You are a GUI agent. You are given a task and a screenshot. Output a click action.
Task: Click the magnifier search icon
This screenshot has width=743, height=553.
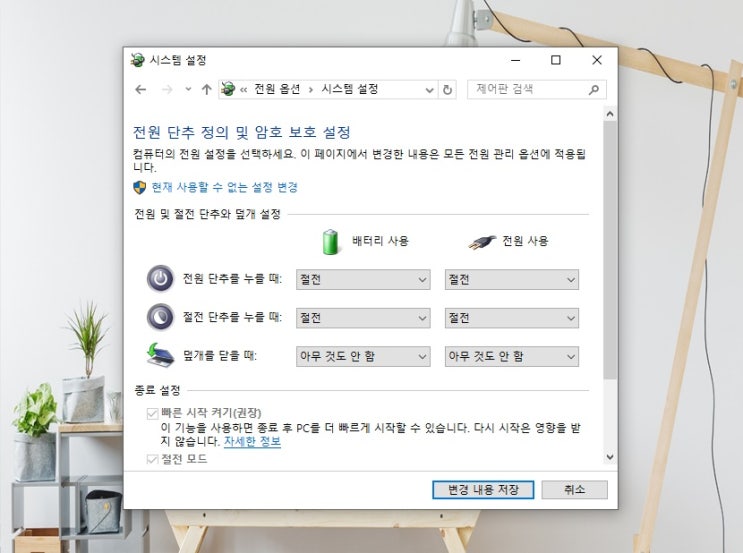594,90
